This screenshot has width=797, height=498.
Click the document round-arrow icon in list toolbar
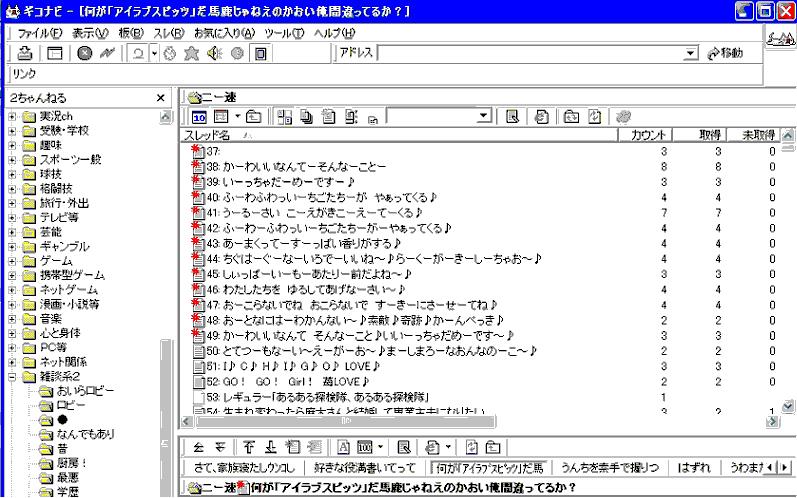pyautogui.click(x=541, y=117)
